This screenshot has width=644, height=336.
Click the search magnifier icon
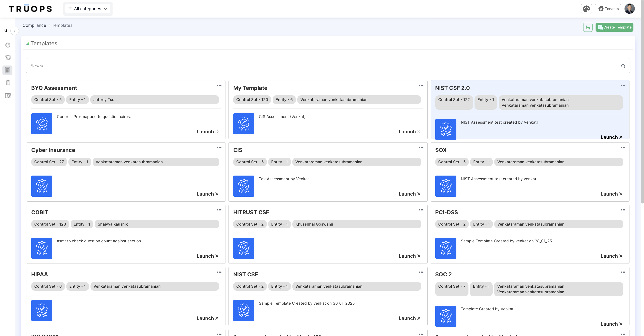point(623,66)
